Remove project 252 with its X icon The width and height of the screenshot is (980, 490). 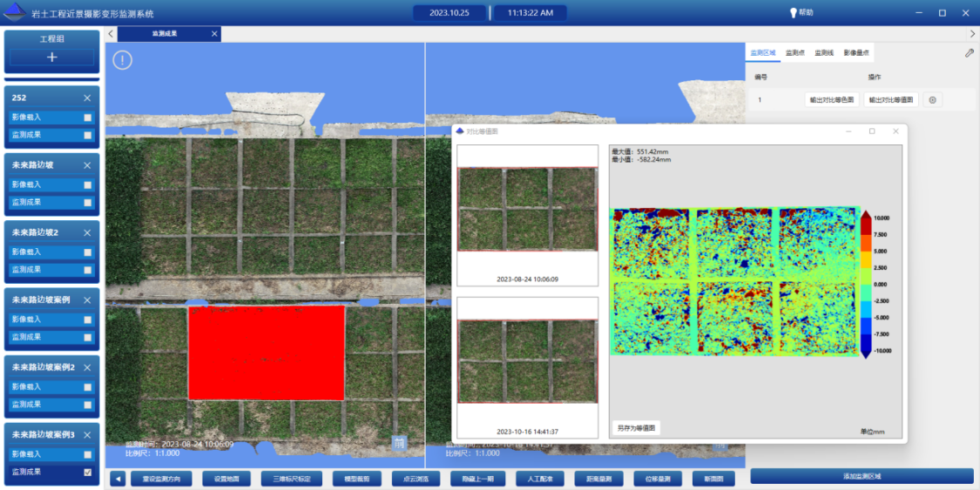[x=87, y=98]
